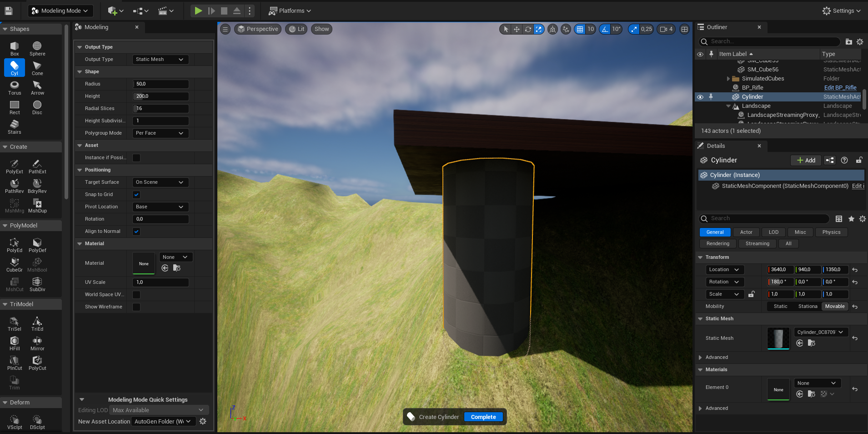868x434 pixels.
Task: Switch to the Physics details tab
Action: pyautogui.click(x=831, y=232)
